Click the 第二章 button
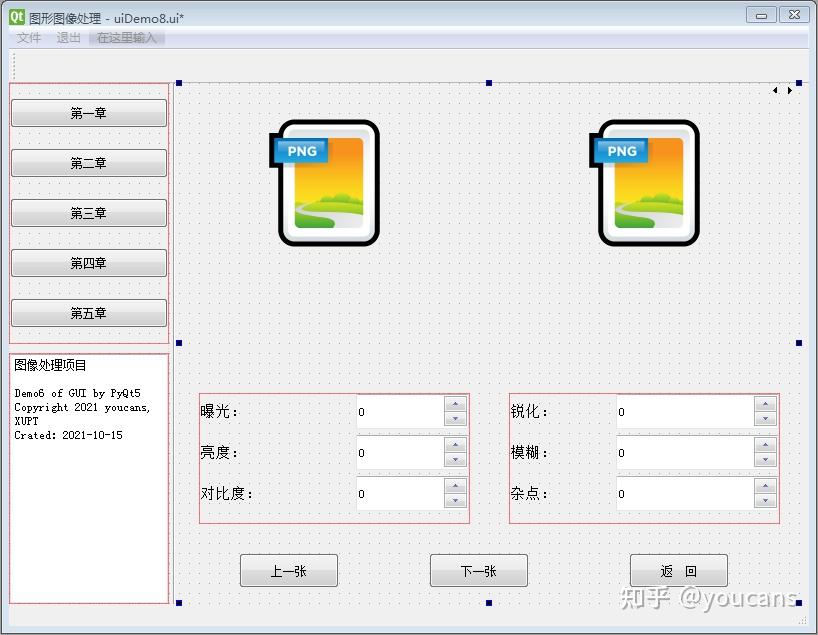This screenshot has height=635, width=818. click(89, 163)
